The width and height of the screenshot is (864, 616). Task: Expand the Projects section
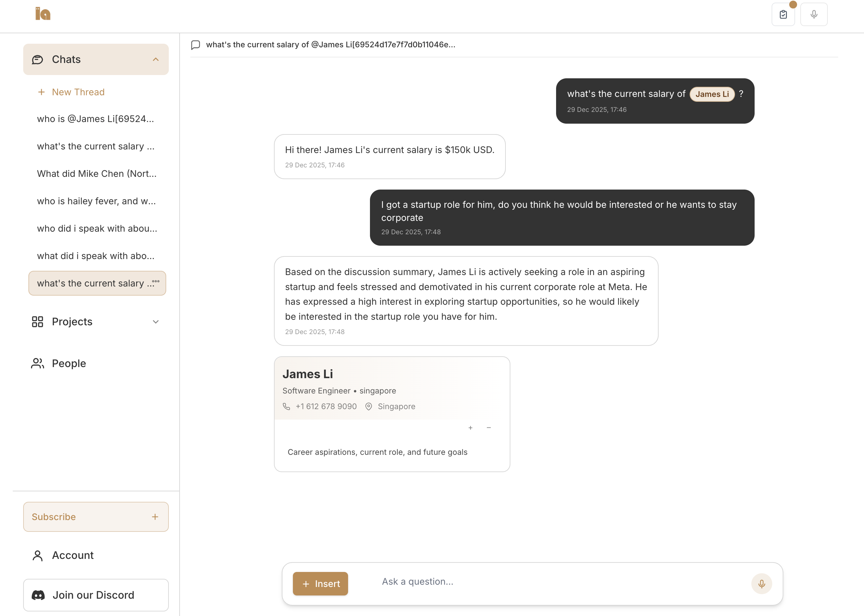click(x=156, y=321)
